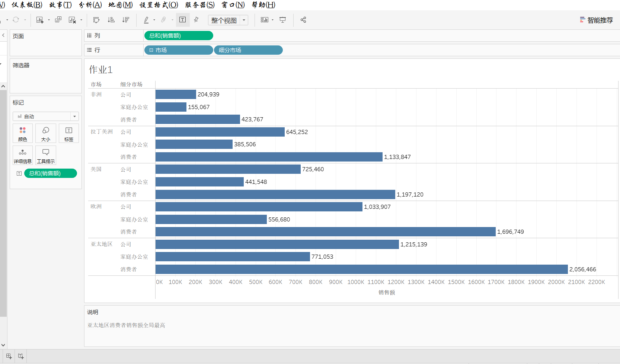Click the 市场 column header
The width and height of the screenshot is (620, 364).
click(96, 84)
